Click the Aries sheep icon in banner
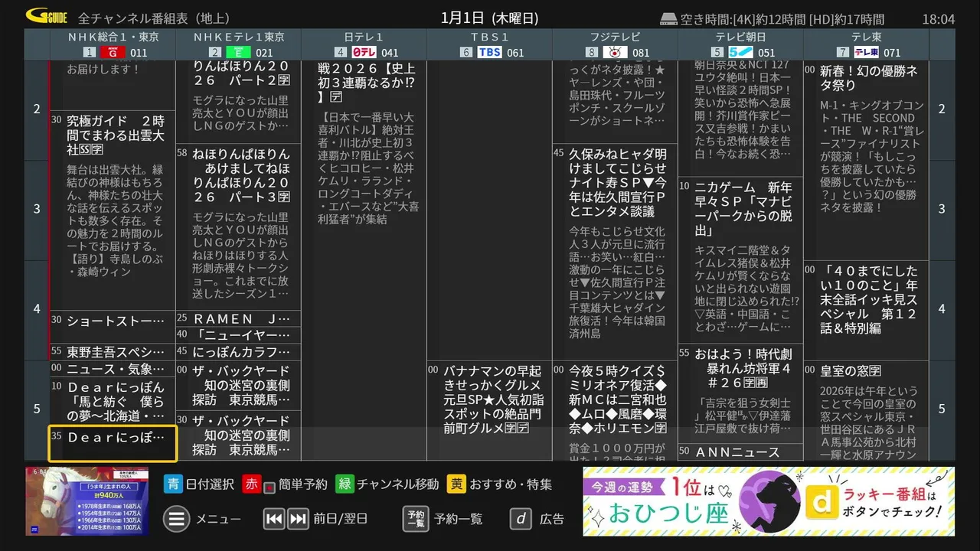 pyautogui.click(x=771, y=501)
